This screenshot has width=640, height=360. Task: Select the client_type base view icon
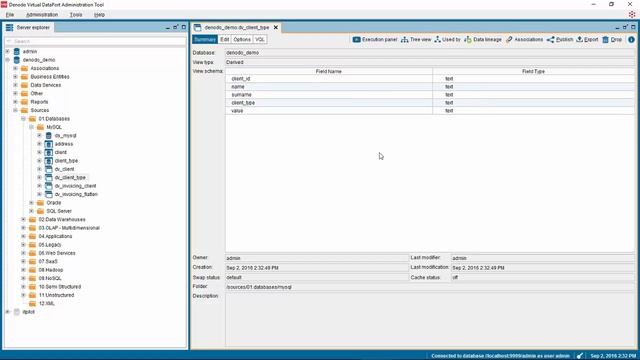click(49, 161)
